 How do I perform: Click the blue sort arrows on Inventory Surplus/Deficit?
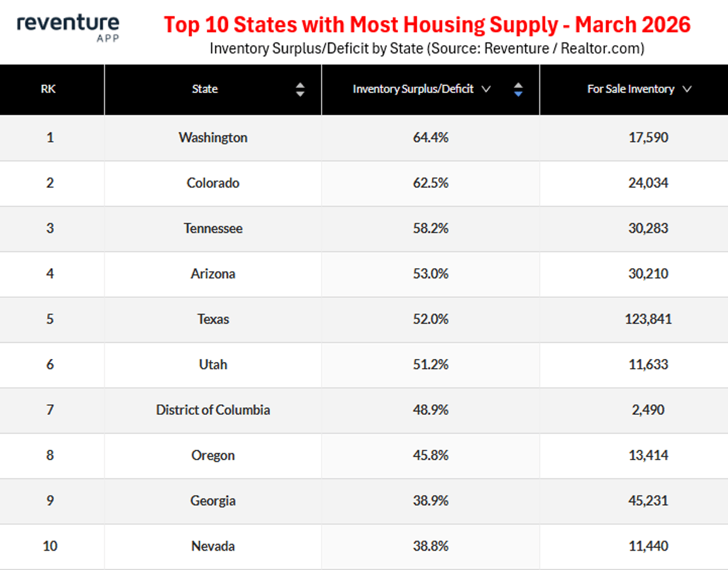(518, 89)
